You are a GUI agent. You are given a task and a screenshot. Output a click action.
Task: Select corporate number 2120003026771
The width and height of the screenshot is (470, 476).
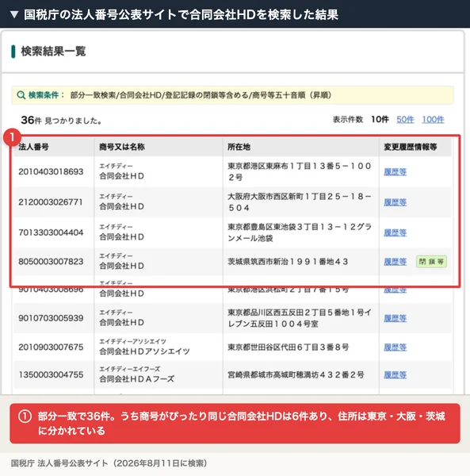coord(51,202)
